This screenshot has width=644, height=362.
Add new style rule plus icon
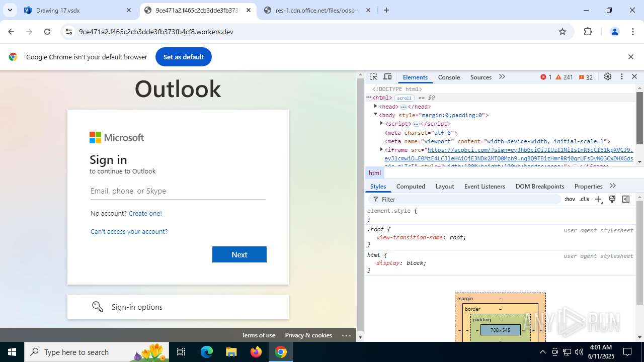point(599,199)
